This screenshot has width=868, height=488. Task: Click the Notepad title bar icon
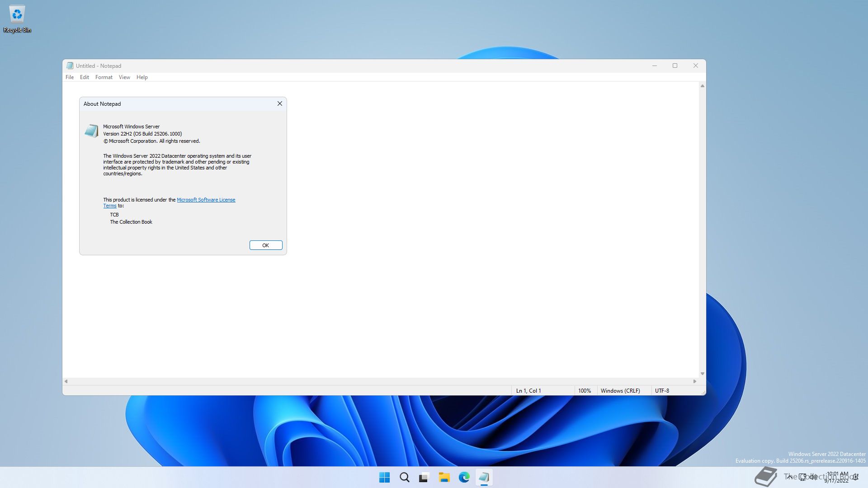pyautogui.click(x=70, y=66)
